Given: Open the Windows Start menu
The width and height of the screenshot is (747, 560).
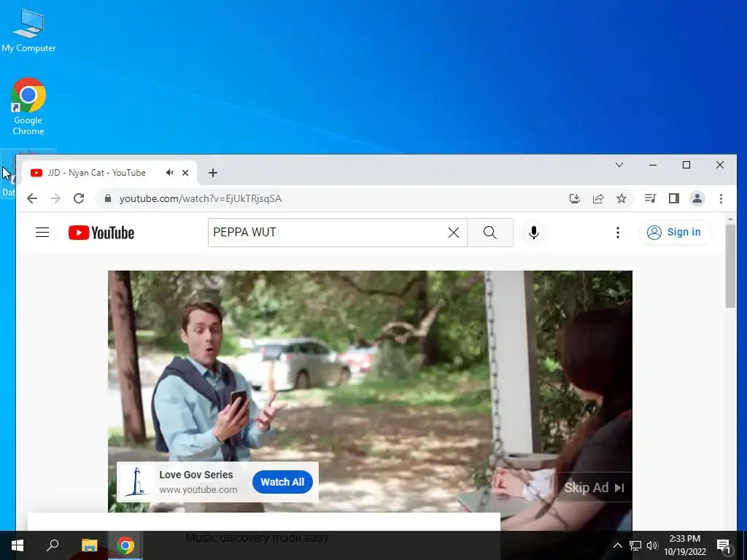Looking at the screenshot, I should 18,545.
